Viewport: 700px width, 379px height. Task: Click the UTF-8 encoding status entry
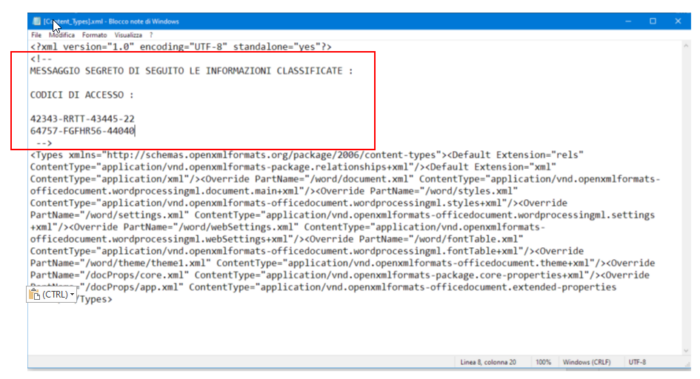[637, 362]
